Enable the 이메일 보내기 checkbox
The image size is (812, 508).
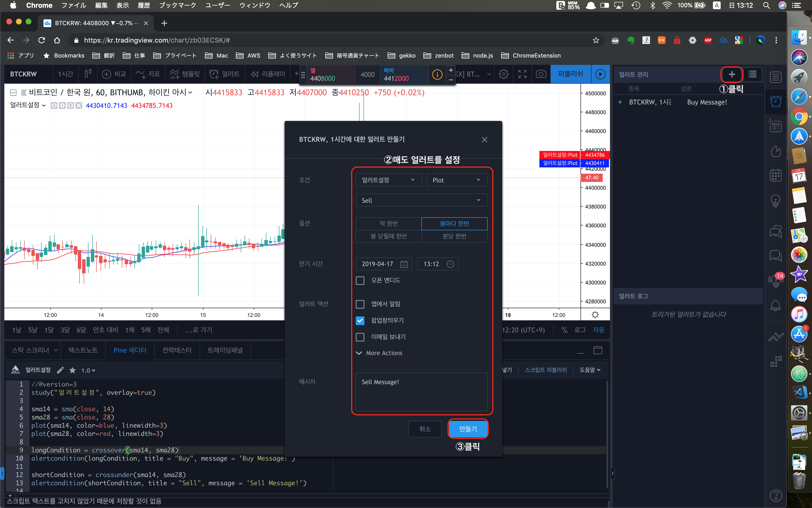coord(360,337)
